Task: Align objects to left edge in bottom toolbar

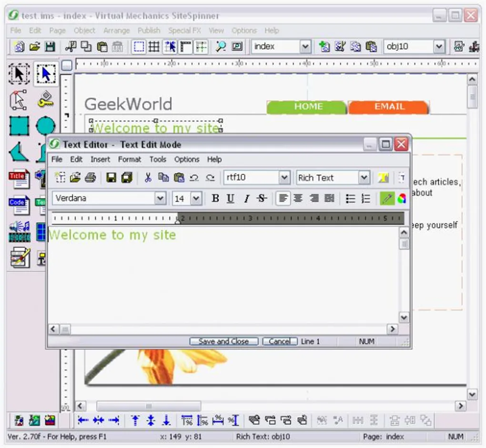Action: (x=83, y=421)
